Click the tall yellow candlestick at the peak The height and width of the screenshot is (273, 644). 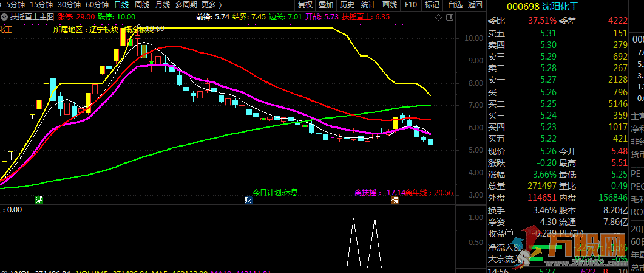(x=123, y=37)
